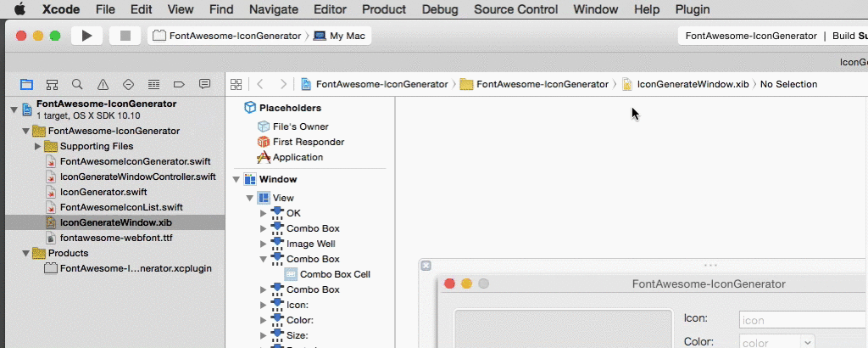Open the Source Control menu
The image size is (868, 348).
515,9
